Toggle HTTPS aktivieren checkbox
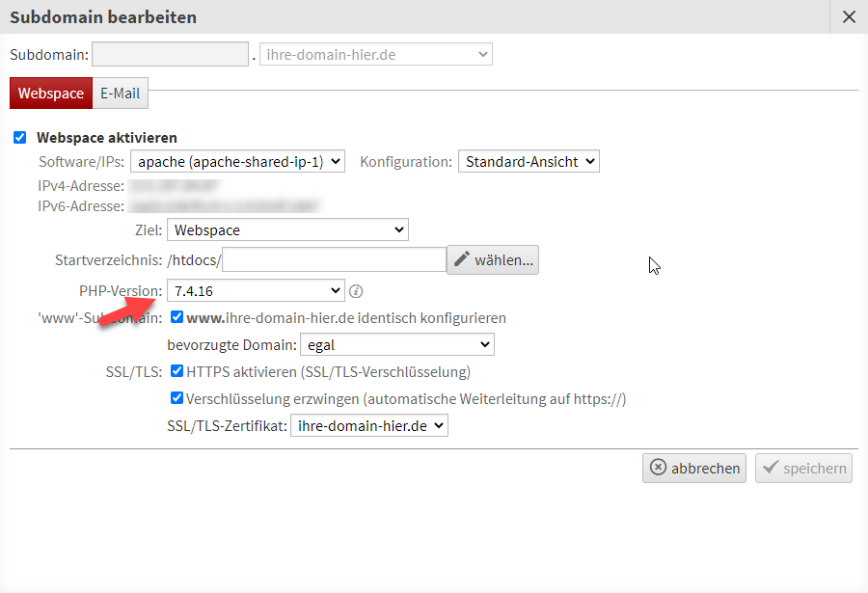 click(x=176, y=371)
